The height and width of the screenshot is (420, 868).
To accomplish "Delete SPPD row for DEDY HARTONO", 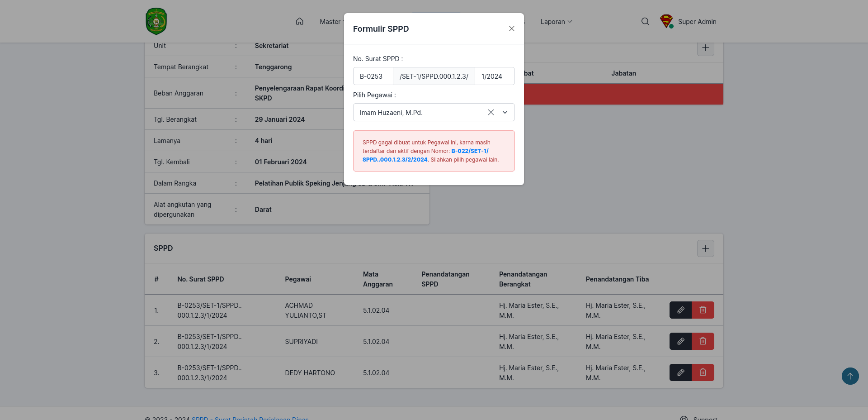I will coord(703,372).
